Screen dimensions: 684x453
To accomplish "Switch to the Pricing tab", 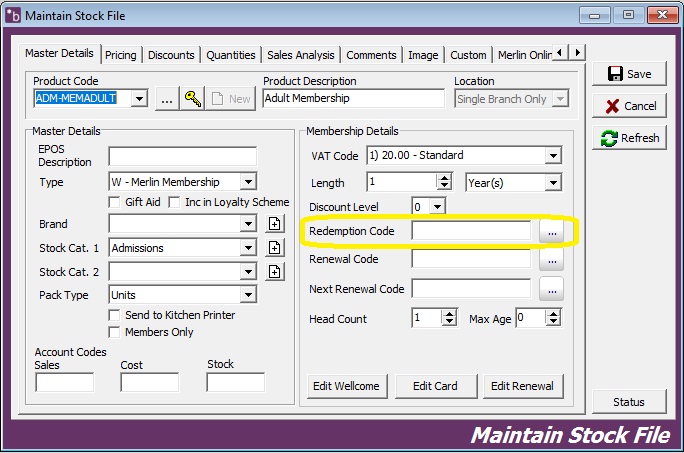I will click(x=121, y=55).
